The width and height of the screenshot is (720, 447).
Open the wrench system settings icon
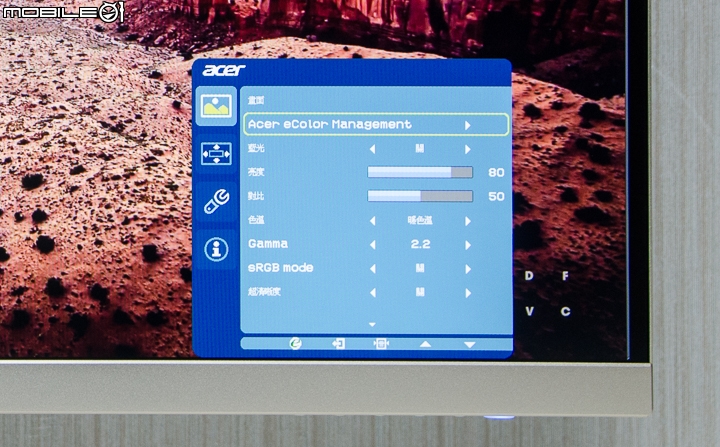[x=216, y=201]
